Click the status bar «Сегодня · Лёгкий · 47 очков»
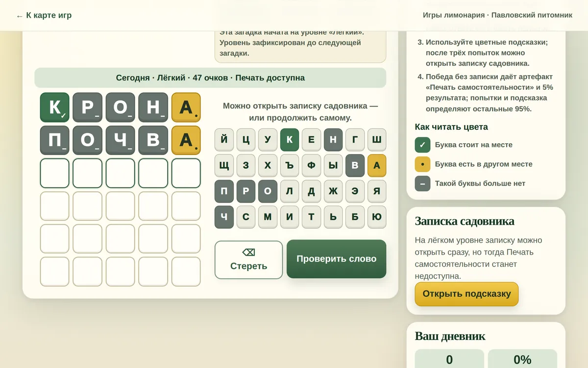Viewport: 588px width, 368px height. tap(210, 78)
